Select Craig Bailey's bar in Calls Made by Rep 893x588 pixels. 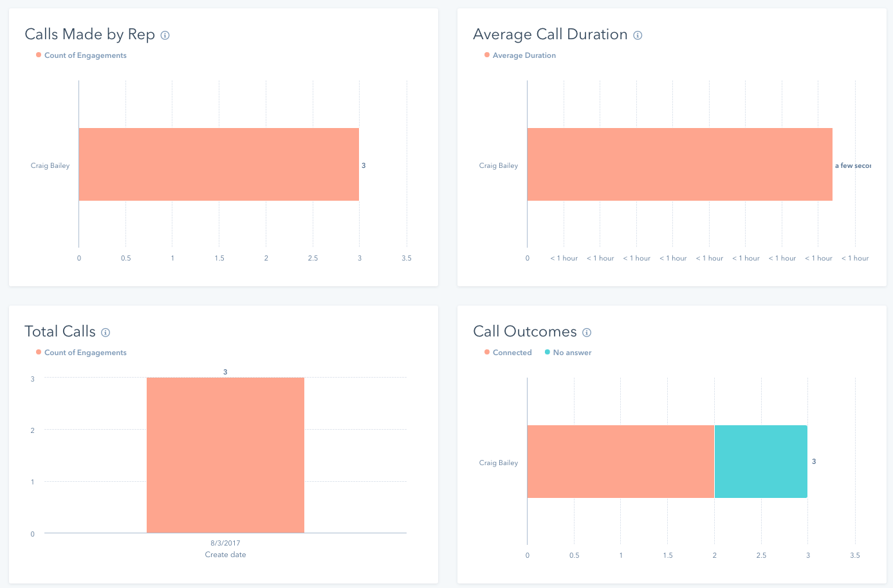tap(219, 165)
